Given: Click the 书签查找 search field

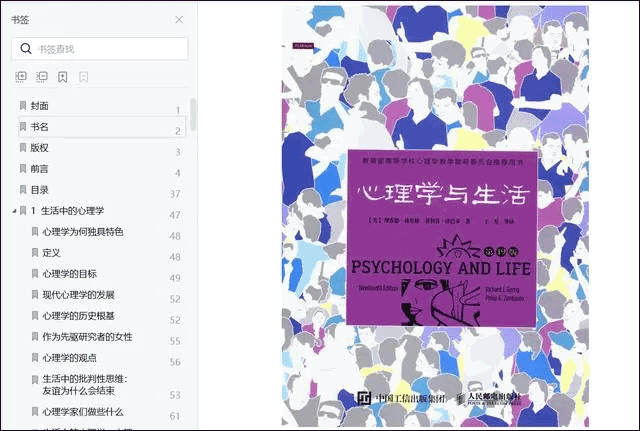Looking at the screenshot, I should click(100, 49).
